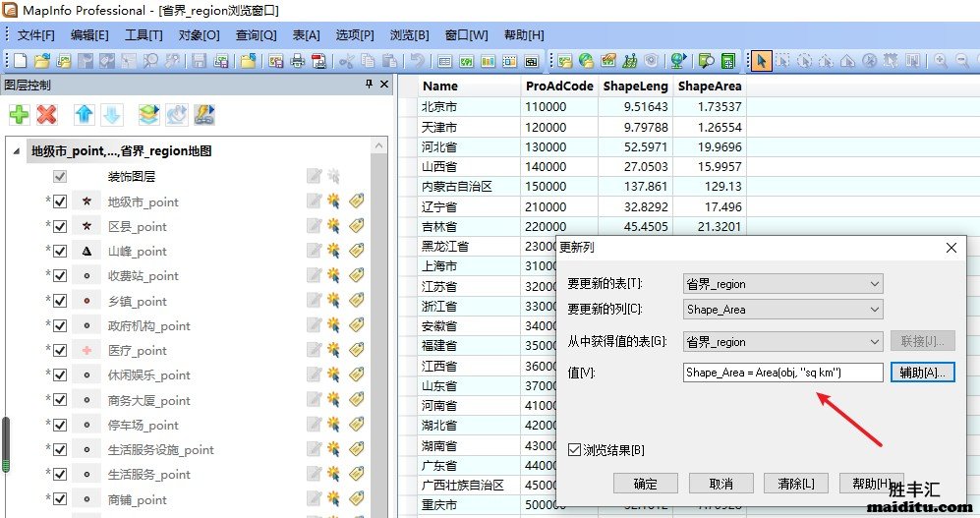
Task: Click the 取消 button
Action: tap(721, 483)
